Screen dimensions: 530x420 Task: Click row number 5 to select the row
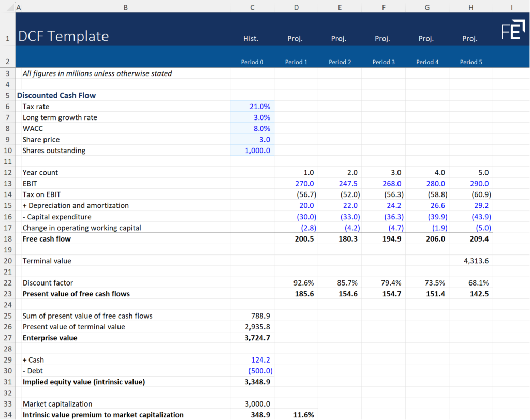(7, 95)
